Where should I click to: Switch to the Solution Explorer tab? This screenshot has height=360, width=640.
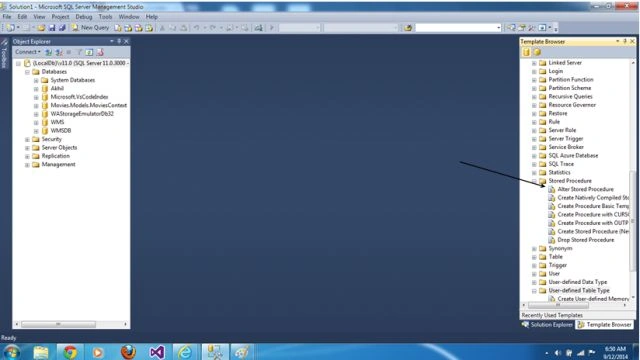pos(547,324)
